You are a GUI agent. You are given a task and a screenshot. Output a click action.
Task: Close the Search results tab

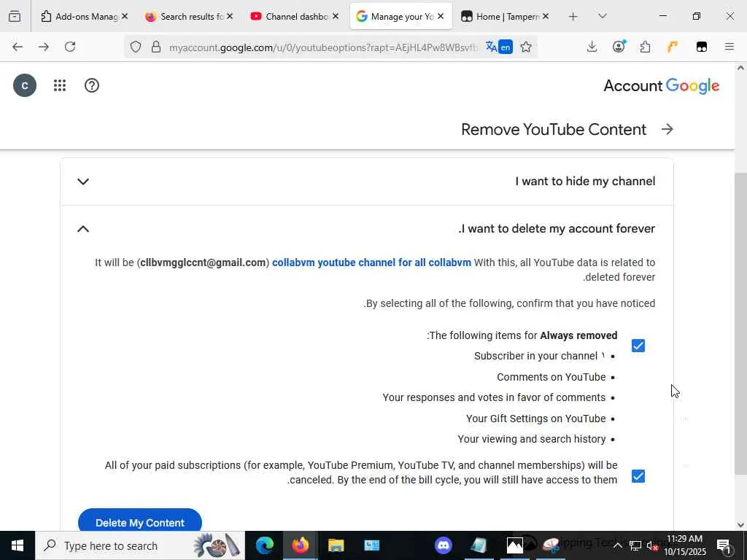pos(230,16)
